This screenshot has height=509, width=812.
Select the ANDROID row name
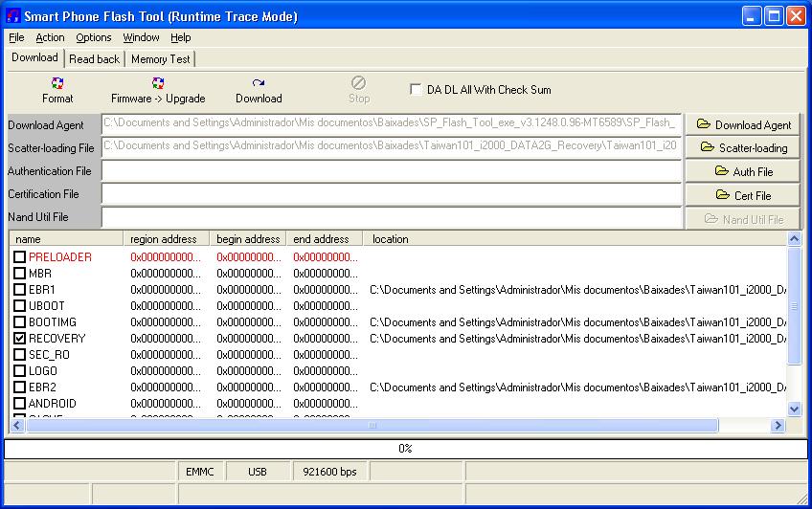(x=53, y=404)
